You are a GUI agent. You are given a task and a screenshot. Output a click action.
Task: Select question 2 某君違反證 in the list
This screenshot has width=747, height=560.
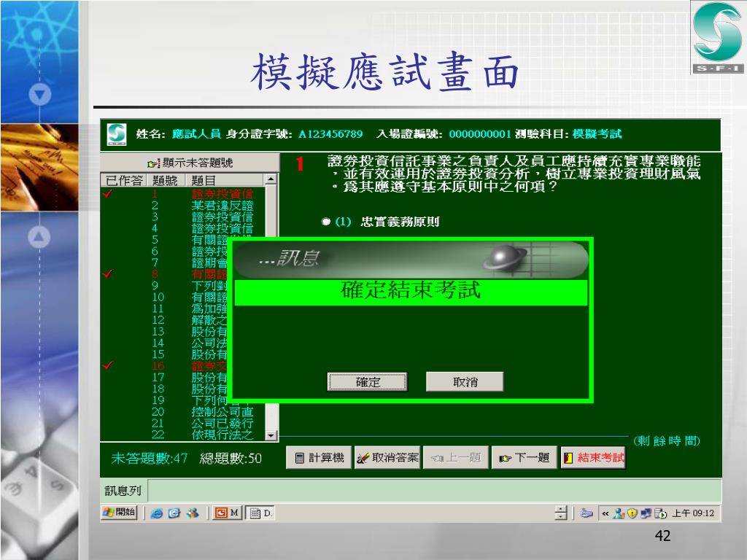coord(183,205)
